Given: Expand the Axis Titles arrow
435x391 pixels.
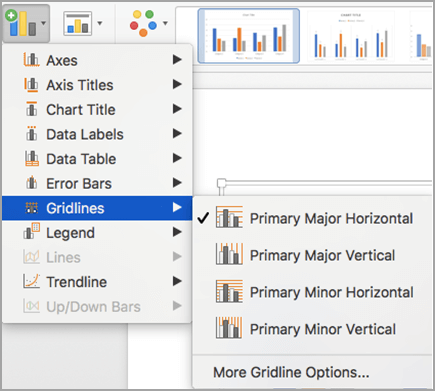Looking at the screenshot, I should (x=177, y=84).
